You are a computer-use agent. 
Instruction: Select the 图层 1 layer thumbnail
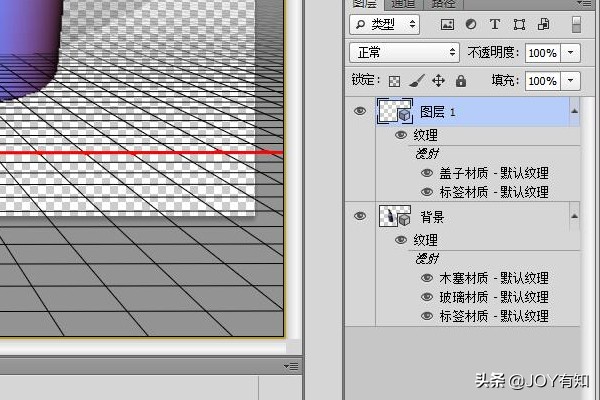pyautogui.click(x=395, y=111)
